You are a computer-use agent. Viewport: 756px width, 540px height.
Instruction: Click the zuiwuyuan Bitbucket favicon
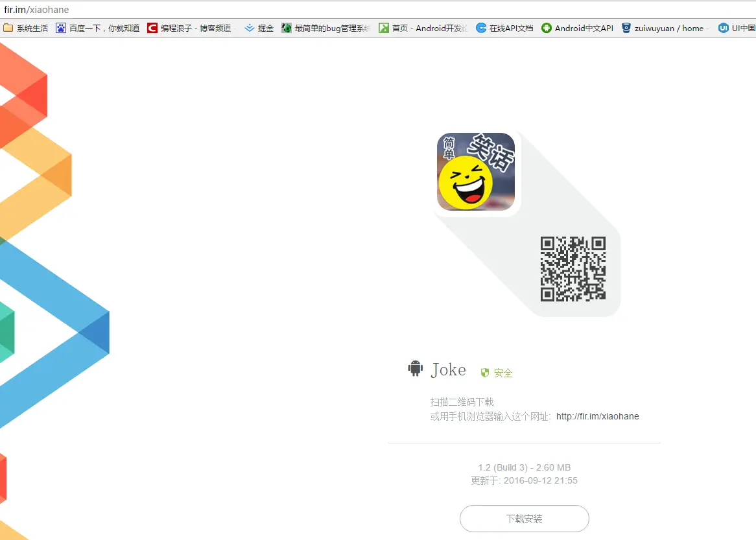(626, 28)
